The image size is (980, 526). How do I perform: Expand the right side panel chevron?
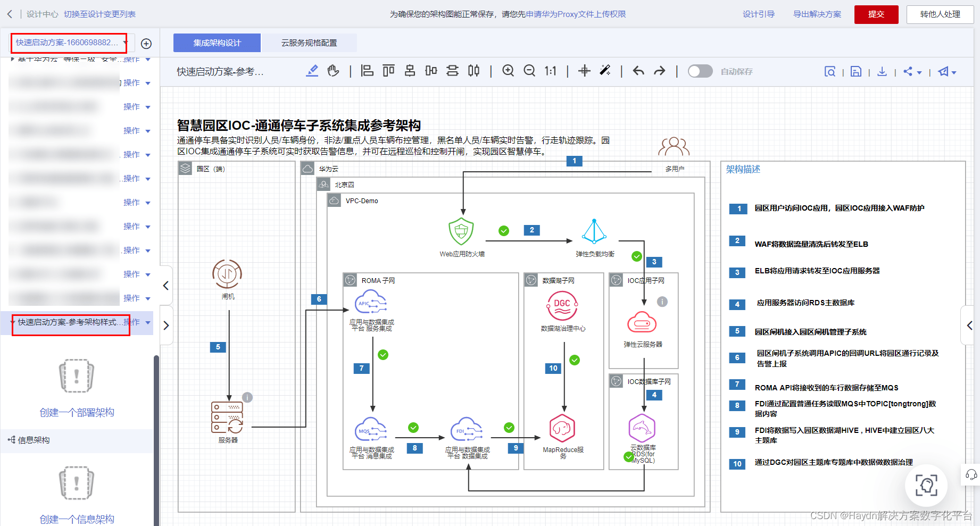coord(969,325)
